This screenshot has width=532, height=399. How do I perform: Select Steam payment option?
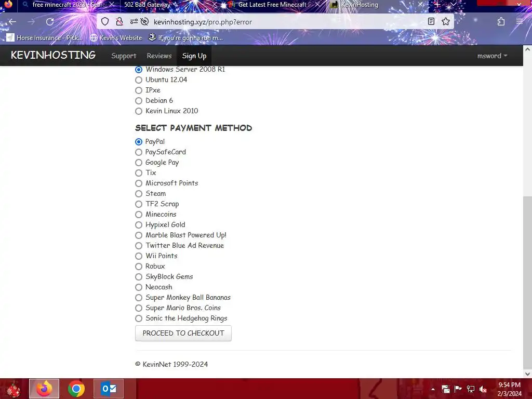pos(138,194)
